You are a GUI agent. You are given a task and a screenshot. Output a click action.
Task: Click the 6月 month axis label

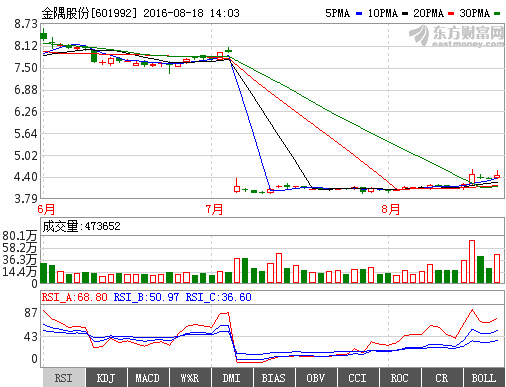pos(46,209)
